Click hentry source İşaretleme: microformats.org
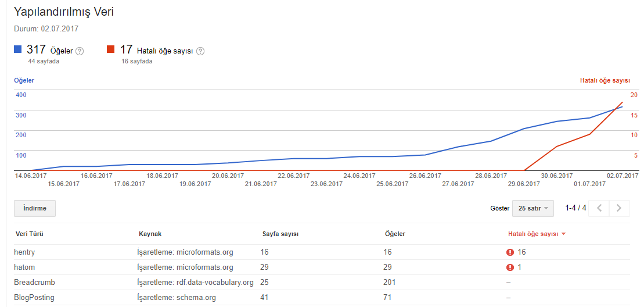The width and height of the screenshot is (644, 307). pyautogui.click(x=185, y=252)
